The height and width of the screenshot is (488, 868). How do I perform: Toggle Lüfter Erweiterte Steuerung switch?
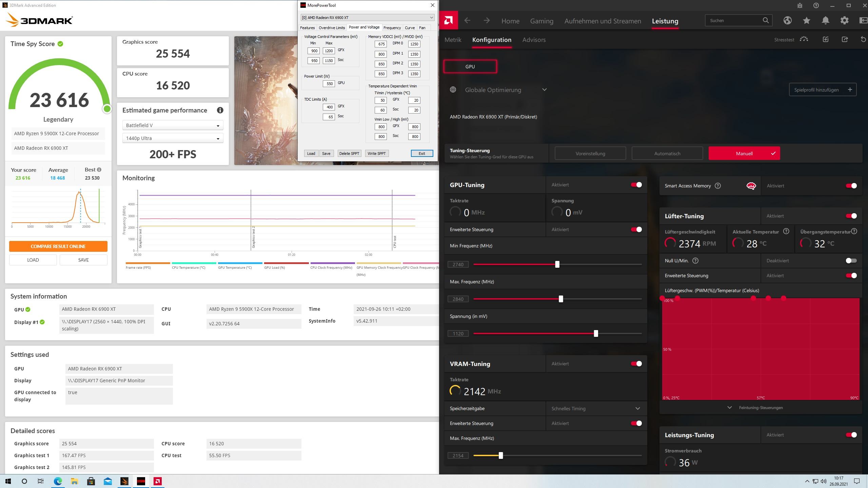(x=851, y=276)
